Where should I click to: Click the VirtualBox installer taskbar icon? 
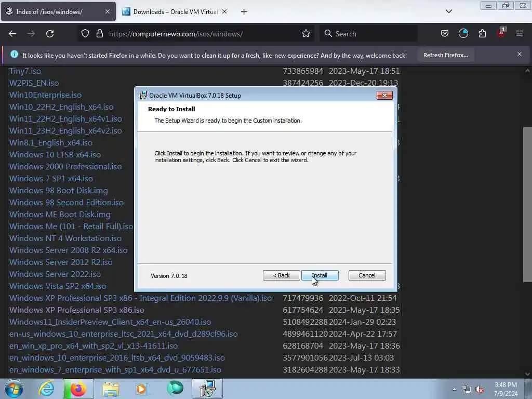(x=207, y=389)
